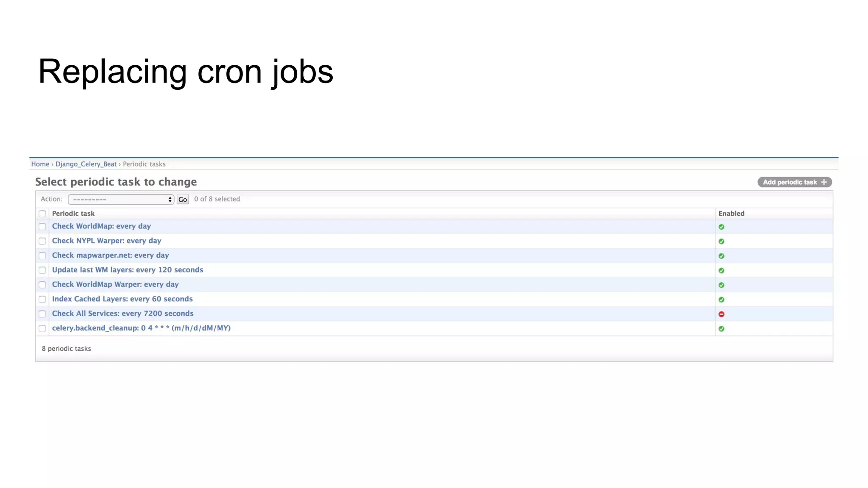Go to Home breadcrumb link
The width and height of the screenshot is (868, 488).
pyautogui.click(x=40, y=164)
